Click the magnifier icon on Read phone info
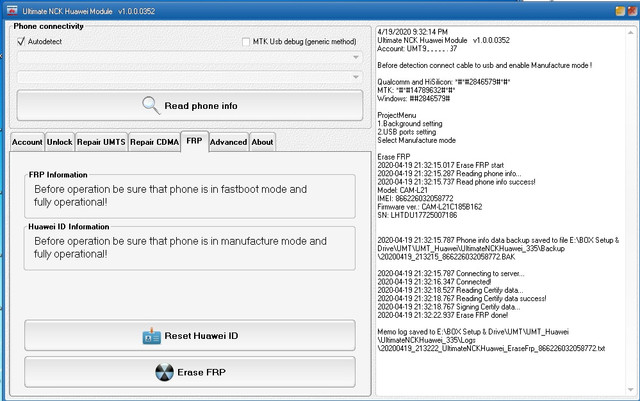 (151, 105)
